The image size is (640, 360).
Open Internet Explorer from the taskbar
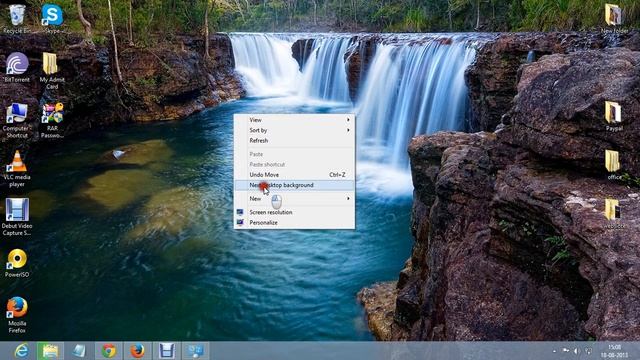pos(21,351)
